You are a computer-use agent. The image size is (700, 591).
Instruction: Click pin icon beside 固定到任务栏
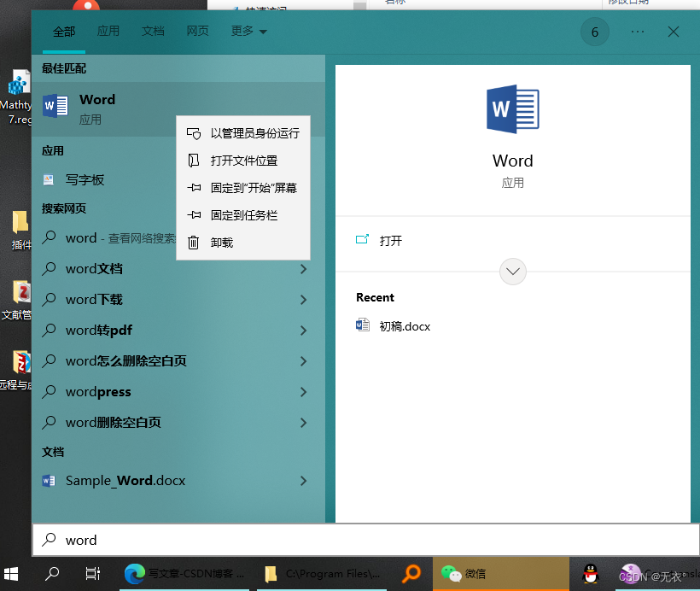(194, 215)
